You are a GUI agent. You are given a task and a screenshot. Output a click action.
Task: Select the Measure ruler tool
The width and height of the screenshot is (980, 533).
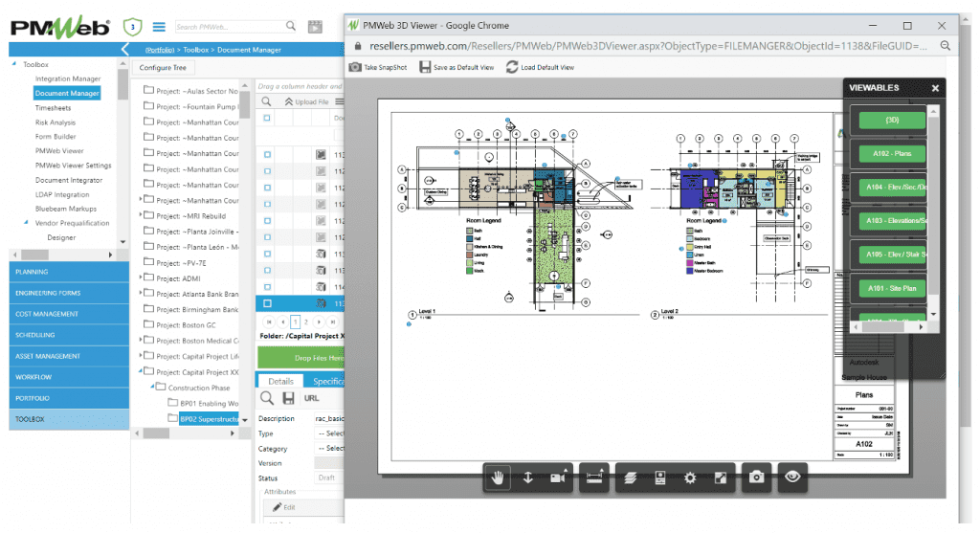pyautogui.click(x=593, y=477)
